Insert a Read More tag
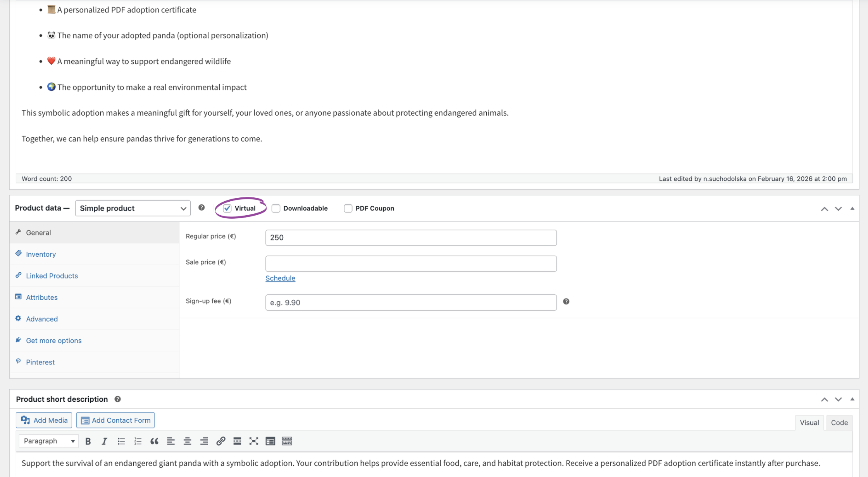Viewport: 868px width, 477px height. coord(237,441)
